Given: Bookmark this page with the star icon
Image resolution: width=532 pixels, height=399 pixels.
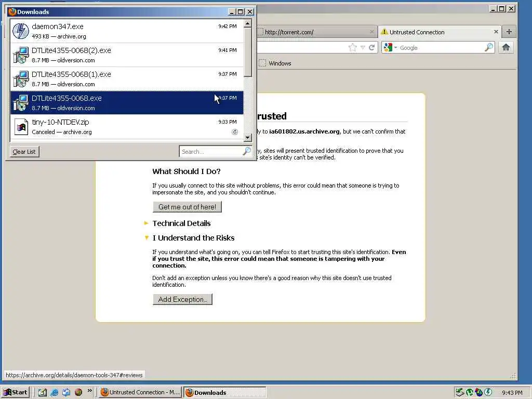Looking at the screenshot, I should (353, 47).
